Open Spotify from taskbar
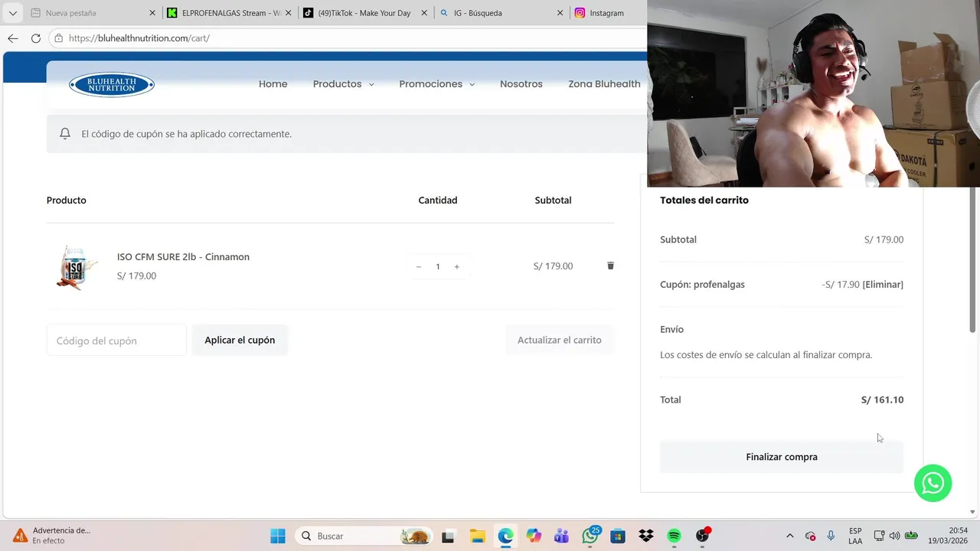This screenshot has height=551, width=980. (x=674, y=536)
